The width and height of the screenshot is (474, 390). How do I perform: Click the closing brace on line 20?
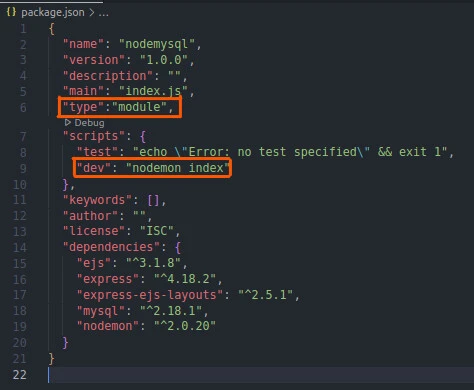65,343
